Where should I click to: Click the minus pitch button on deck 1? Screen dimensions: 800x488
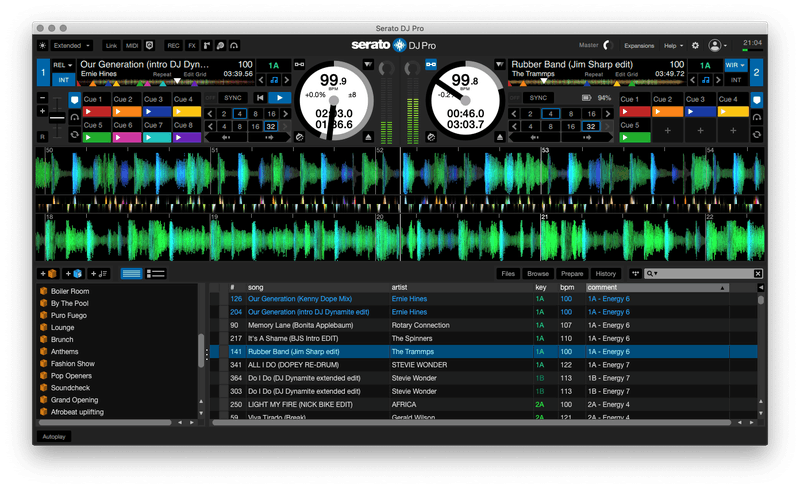[x=43, y=97]
